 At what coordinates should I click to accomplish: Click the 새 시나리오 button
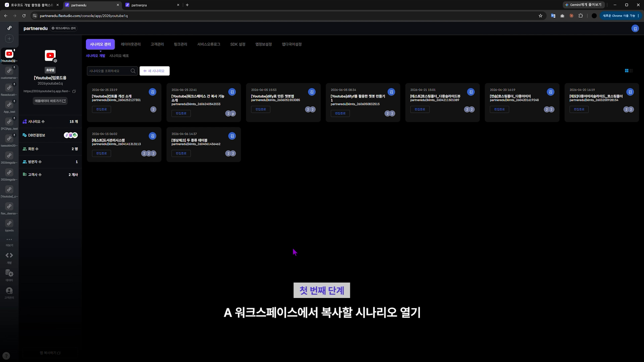pos(154,71)
